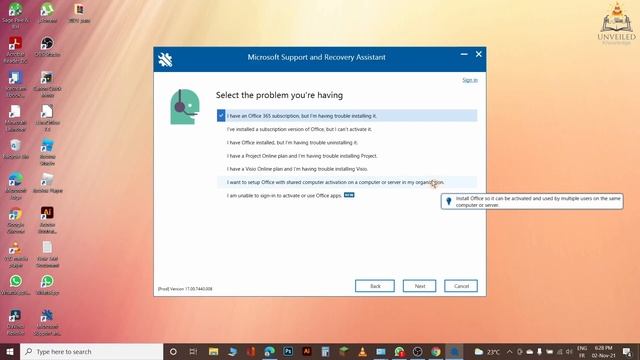Image resolution: width=640 pixels, height=360 pixels.
Task: Open the volume control in system tray
Action: click(x=569, y=351)
